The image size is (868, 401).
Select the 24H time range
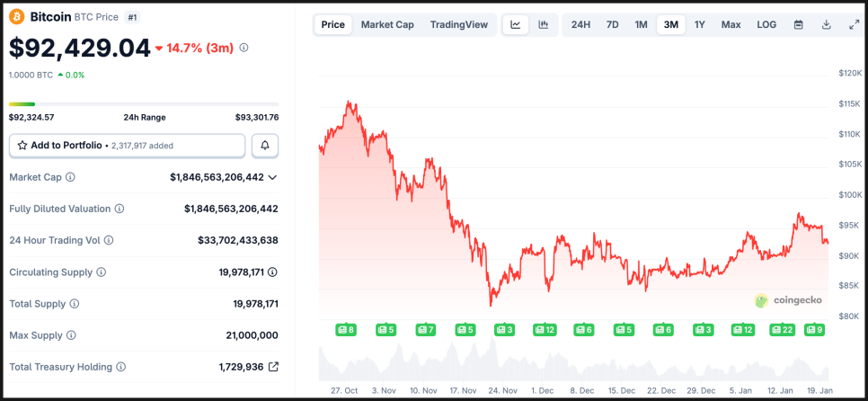click(x=580, y=24)
